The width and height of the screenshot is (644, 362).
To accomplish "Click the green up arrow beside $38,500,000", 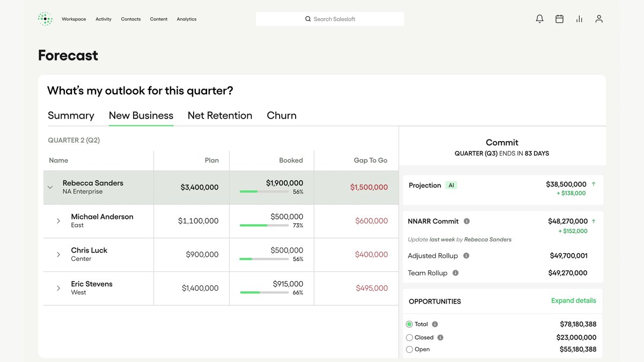I will 594,184.
